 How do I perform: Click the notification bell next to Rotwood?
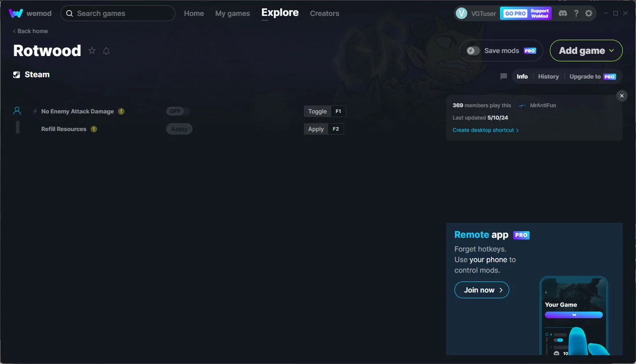coord(106,51)
